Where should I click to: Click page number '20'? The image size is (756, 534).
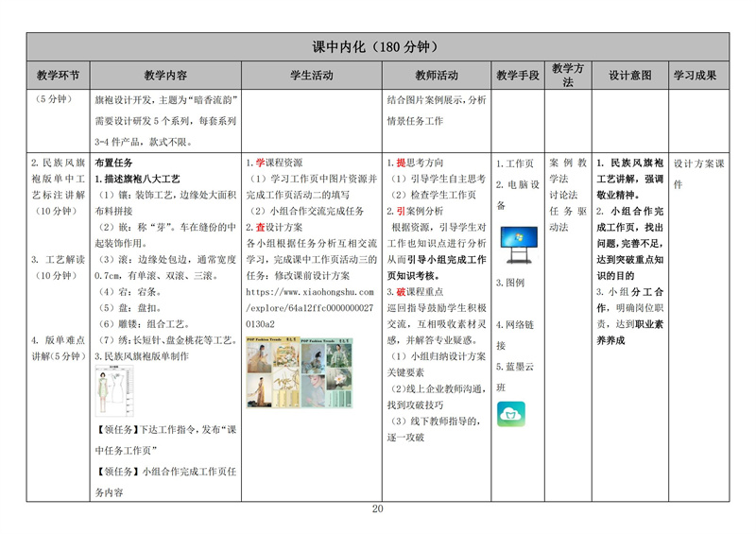(x=377, y=508)
